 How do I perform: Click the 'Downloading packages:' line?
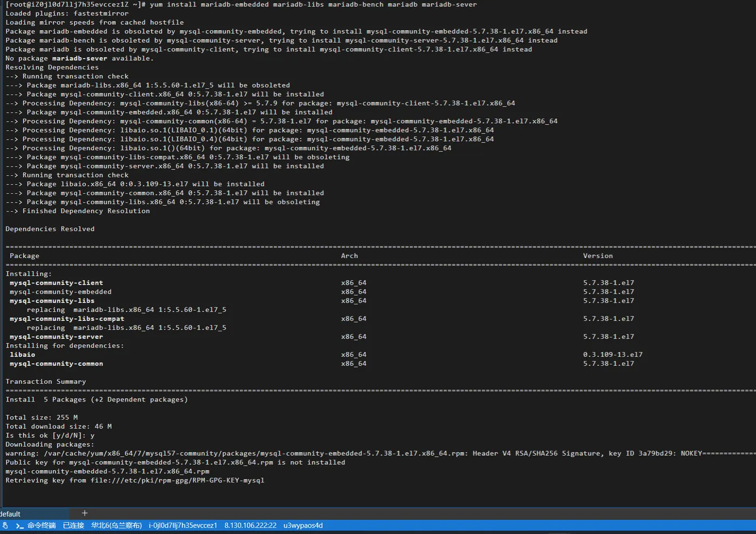click(x=50, y=444)
